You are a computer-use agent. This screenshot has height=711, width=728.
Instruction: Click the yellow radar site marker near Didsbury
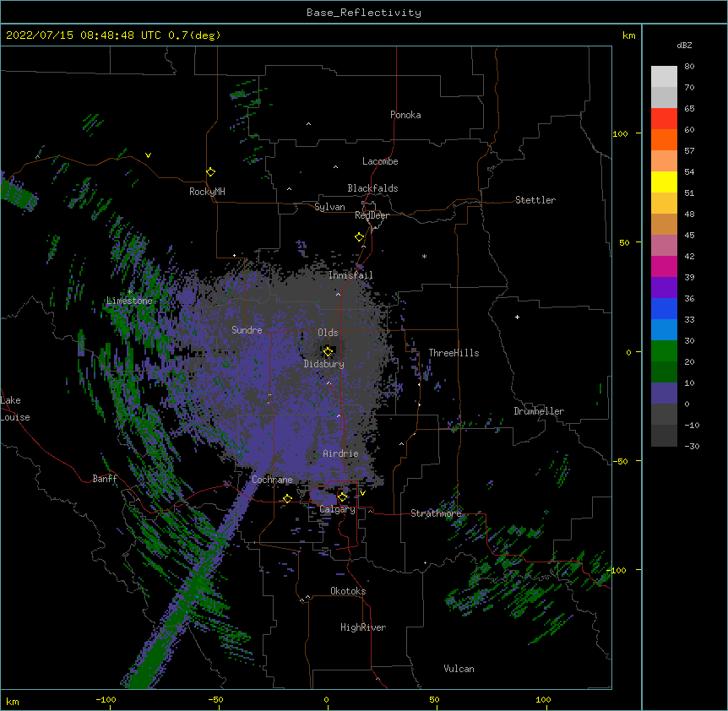click(x=328, y=351)
